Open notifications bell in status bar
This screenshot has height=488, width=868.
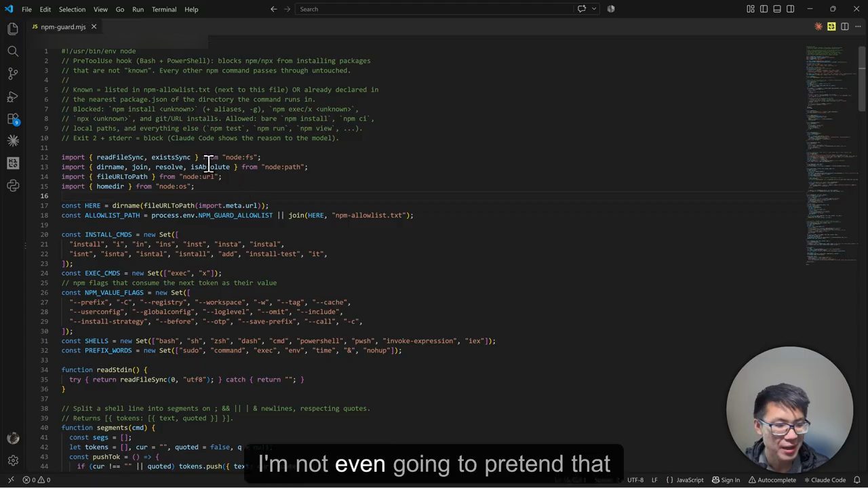point(857,480)
